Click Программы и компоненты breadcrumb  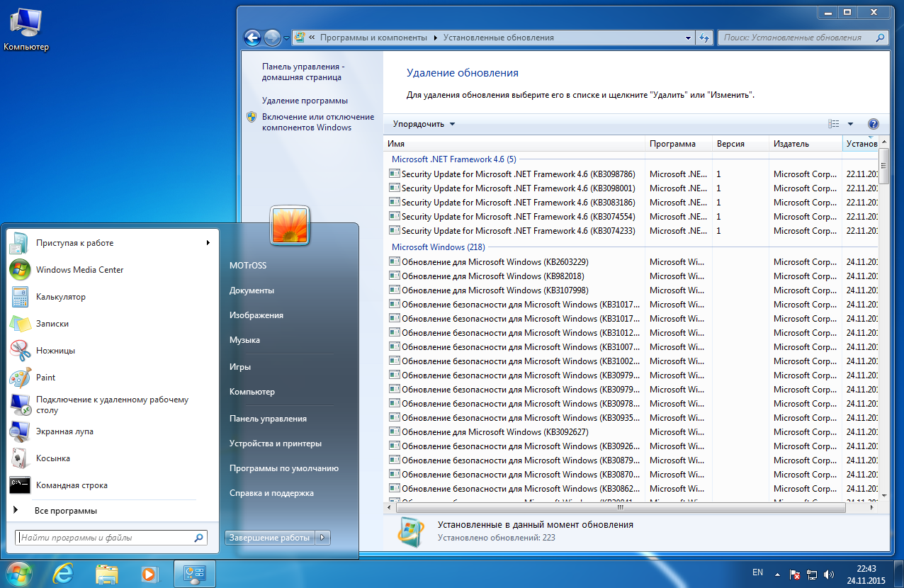[x=373, y=38]
